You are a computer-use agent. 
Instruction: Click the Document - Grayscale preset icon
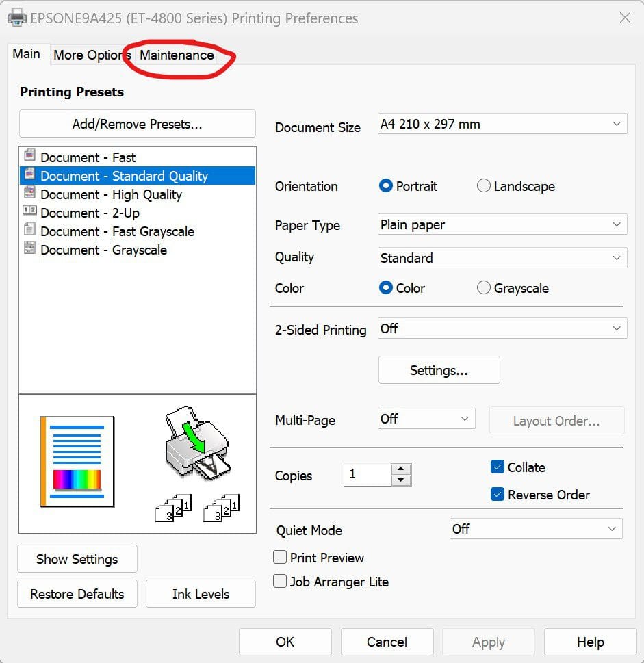(29, 248)
